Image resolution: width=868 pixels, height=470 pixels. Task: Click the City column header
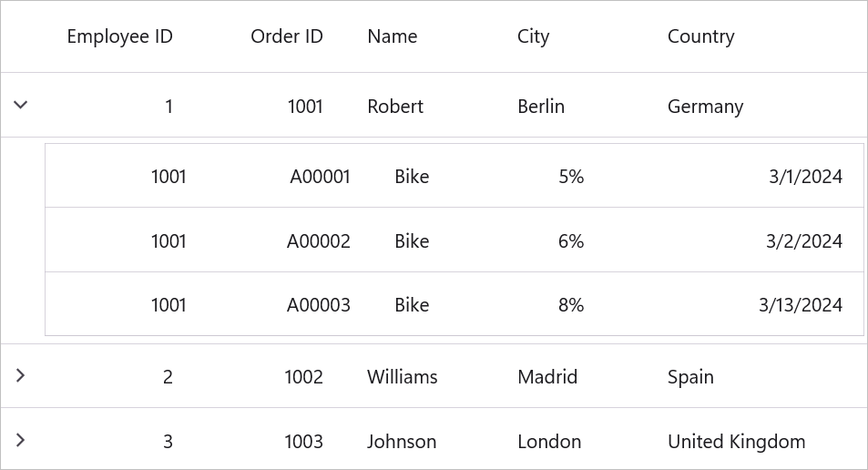[x=533, y=36]
